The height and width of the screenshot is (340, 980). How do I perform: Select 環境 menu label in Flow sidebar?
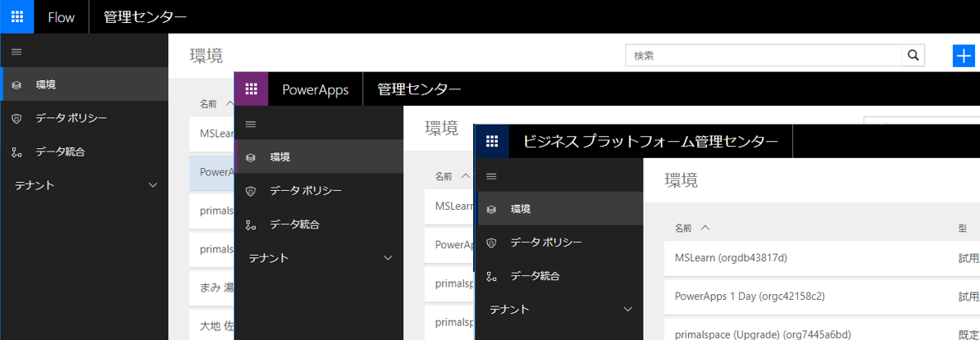coord(46,85)
